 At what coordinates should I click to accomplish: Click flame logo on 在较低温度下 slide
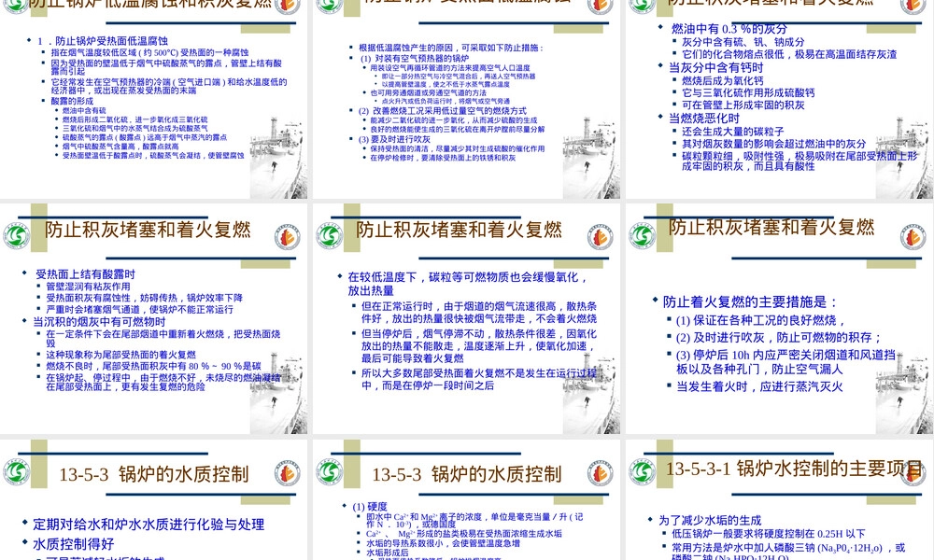click(600, 237)
